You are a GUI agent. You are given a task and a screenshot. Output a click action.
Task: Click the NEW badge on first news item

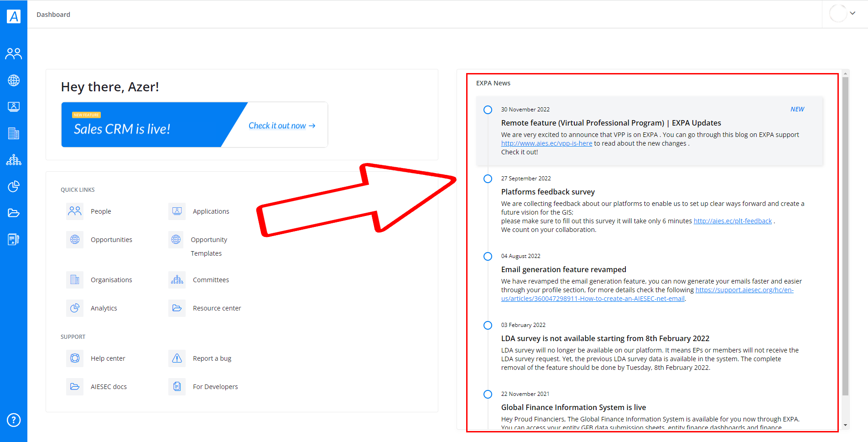797,109
